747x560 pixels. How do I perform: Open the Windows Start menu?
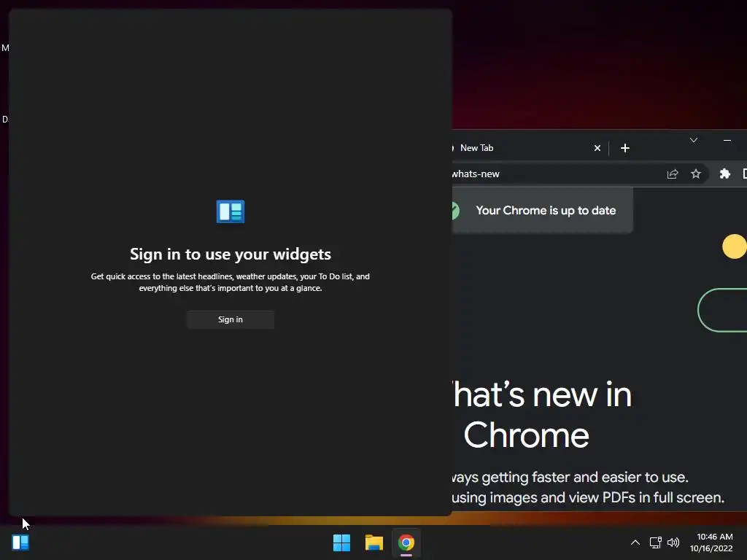pos(341,542)
